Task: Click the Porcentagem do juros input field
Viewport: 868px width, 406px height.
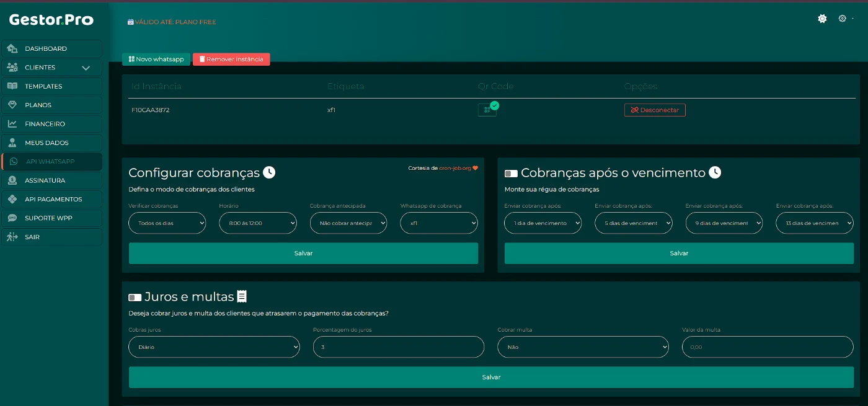Action: click(x=398, y=347)
